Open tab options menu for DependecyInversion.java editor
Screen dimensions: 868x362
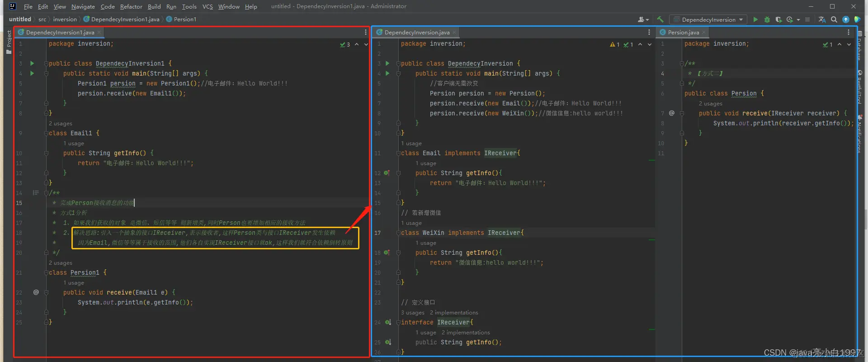tap(649, 32)
